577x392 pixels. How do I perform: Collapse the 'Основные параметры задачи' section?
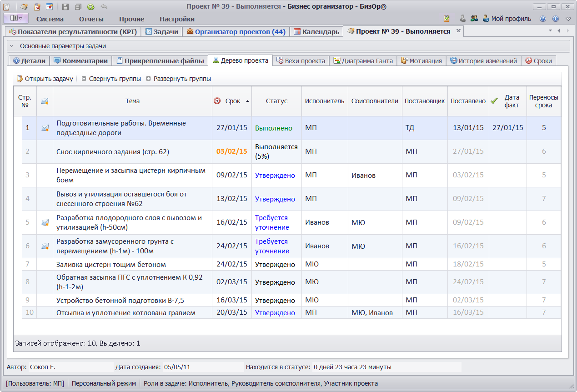pos(11,46)
